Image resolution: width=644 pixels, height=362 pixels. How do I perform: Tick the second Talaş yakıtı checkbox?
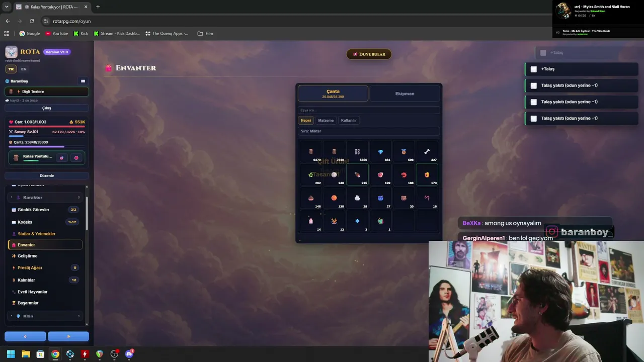click(534, 102)
